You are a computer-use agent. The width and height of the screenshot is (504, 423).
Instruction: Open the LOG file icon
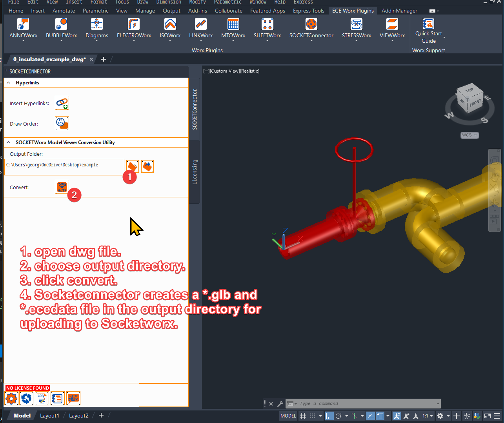(42, 399)
